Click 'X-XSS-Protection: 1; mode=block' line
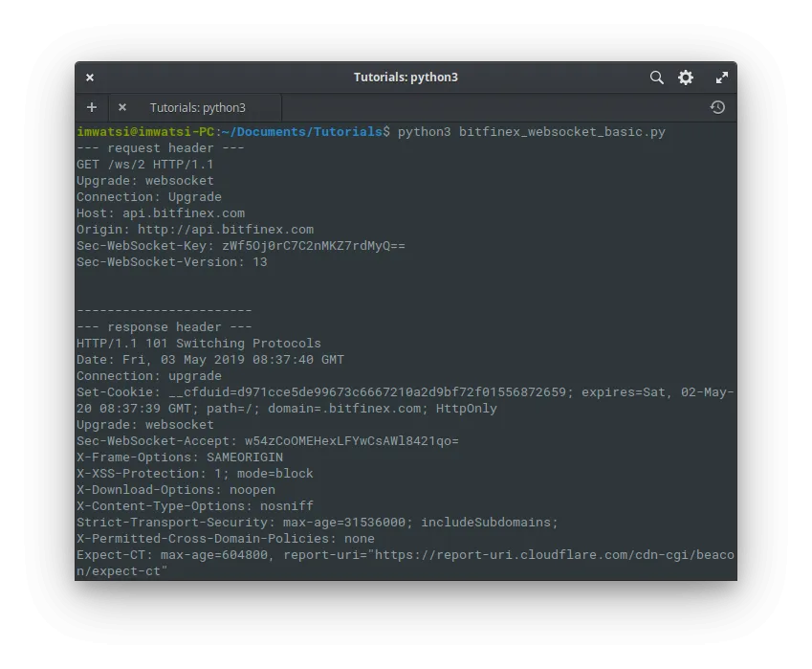Screen dimensions: 812x669 coord(195,474)
